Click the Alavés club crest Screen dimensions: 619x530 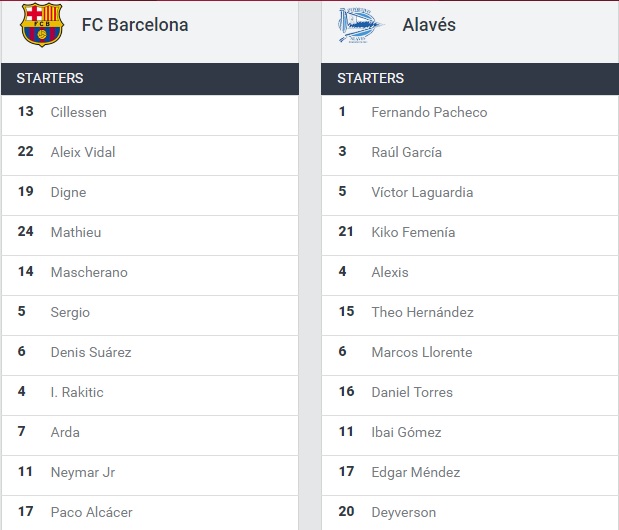(x=360, y=25)
